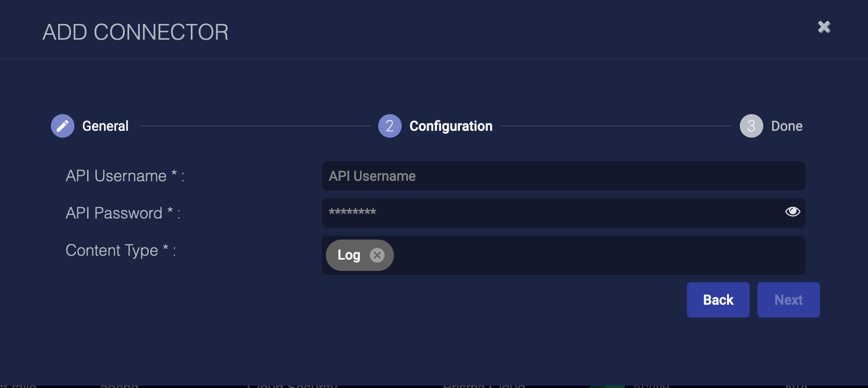
Task: Click the General step pencil icon
Action: tap(63, 126)
